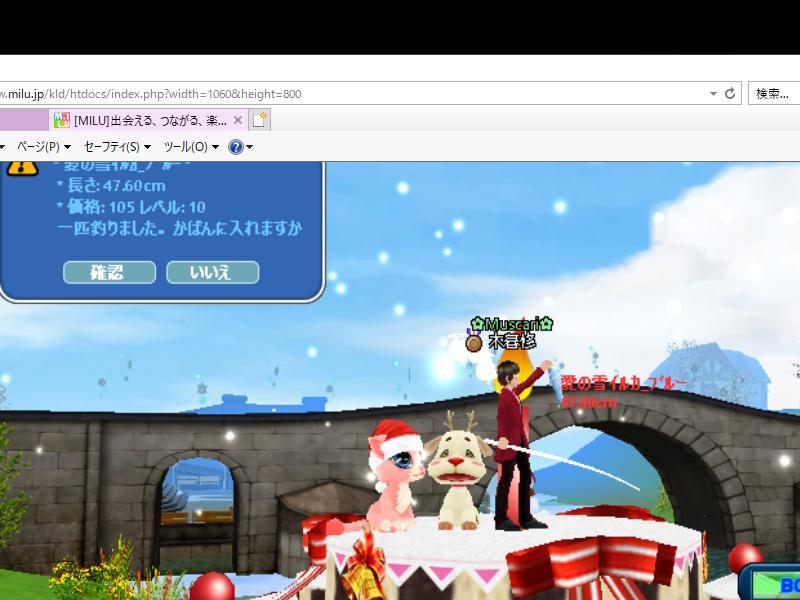Click the URL address field
Viewport: 800px width, 600px height.
click(350, 93)
